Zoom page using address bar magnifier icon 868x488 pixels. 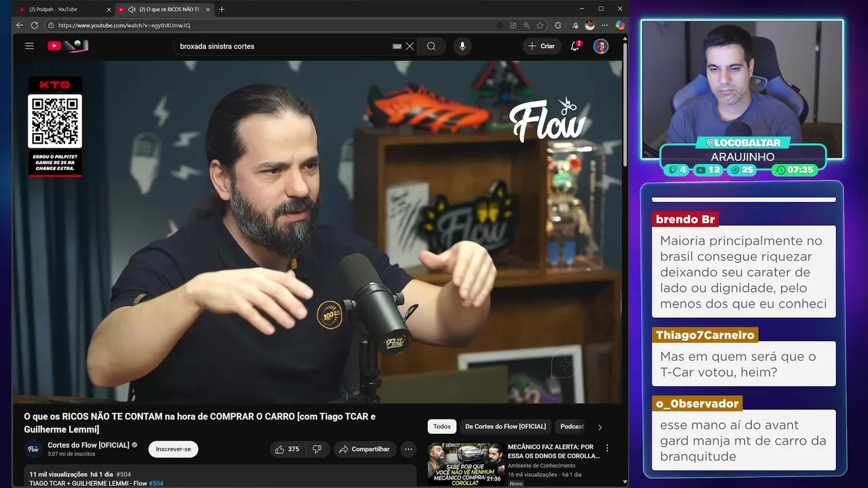tap(526, 25)
